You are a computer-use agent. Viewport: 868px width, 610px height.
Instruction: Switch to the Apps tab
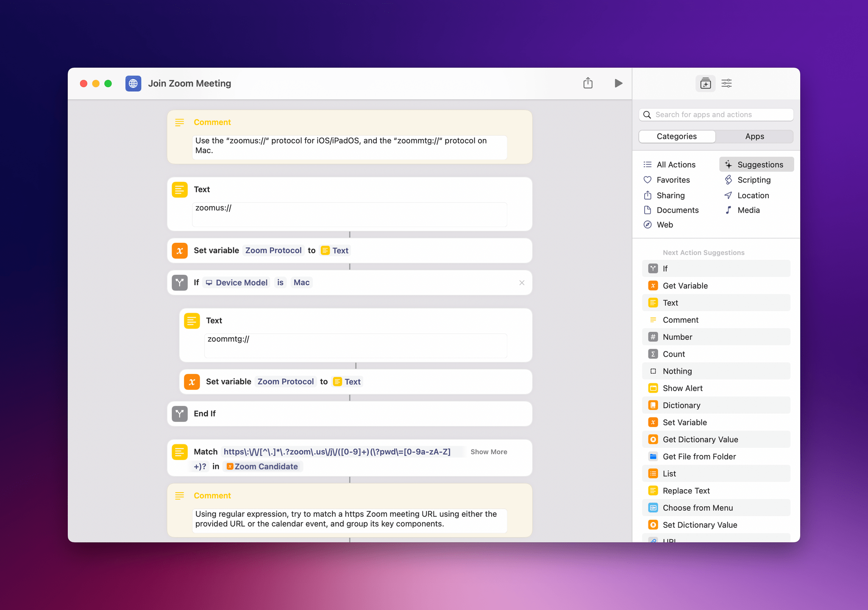click(x=754, y=136)
